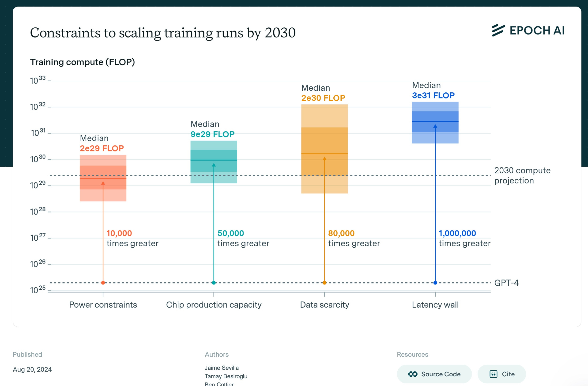This screenshot has width=588, height=386.
Task: Click the 2e29 FLOP median label
Action: 102,148
